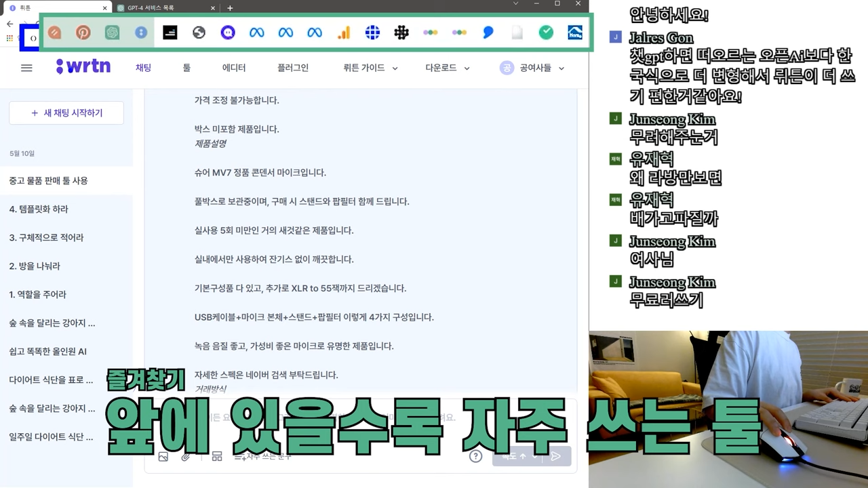
Task: Open the hamburger sidebar menu icon
Action: pos(26,68)
